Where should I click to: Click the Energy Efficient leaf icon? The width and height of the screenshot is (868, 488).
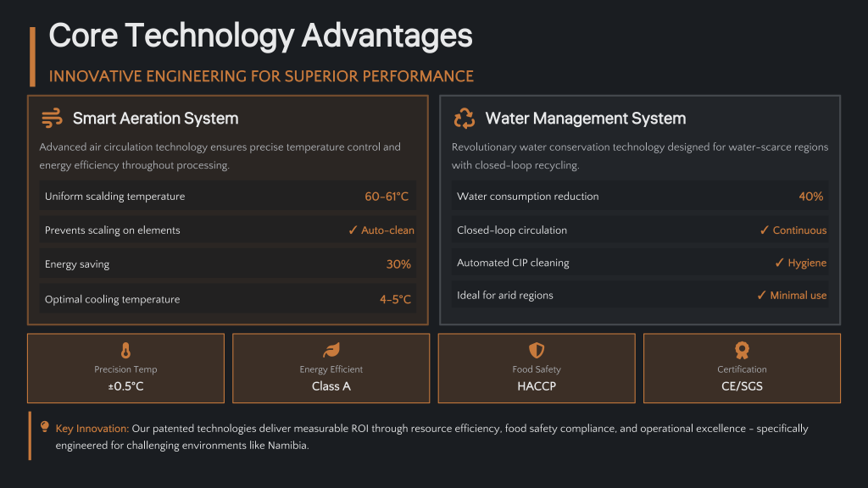(x=331, y=351)
